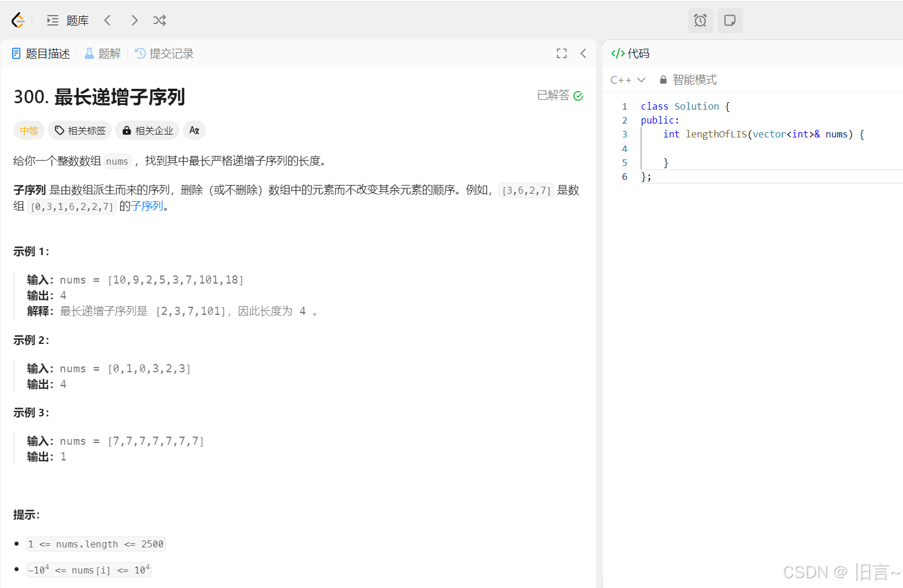The width and height of the screenshot is (903, 588).
Task: Pick a random problem with shuffle icon
Action: point(160,20)
